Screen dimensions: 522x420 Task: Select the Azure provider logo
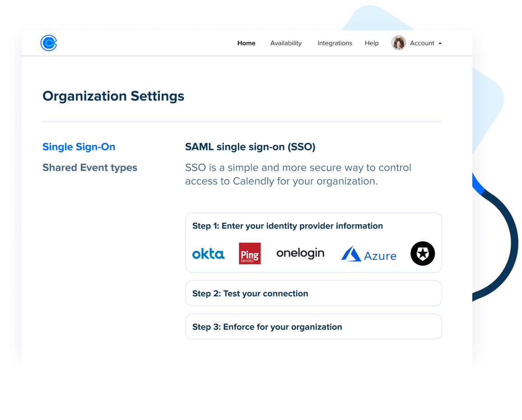pos(369,254)
